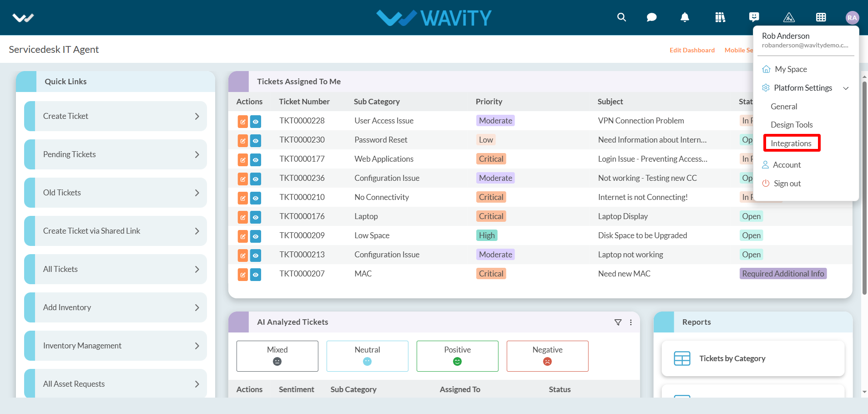
Task: Filter tickets by Negative sentiment
Action: coord(547,356)
